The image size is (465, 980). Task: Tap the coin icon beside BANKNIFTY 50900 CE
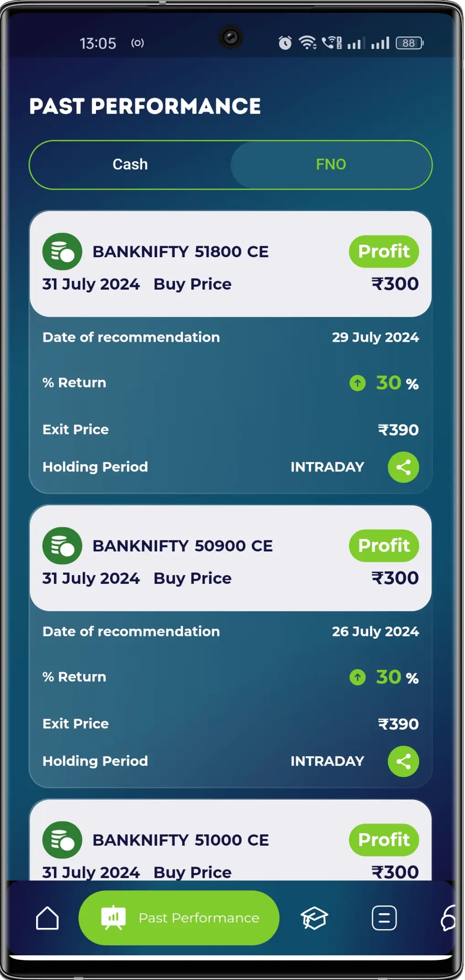click(62, 546)
